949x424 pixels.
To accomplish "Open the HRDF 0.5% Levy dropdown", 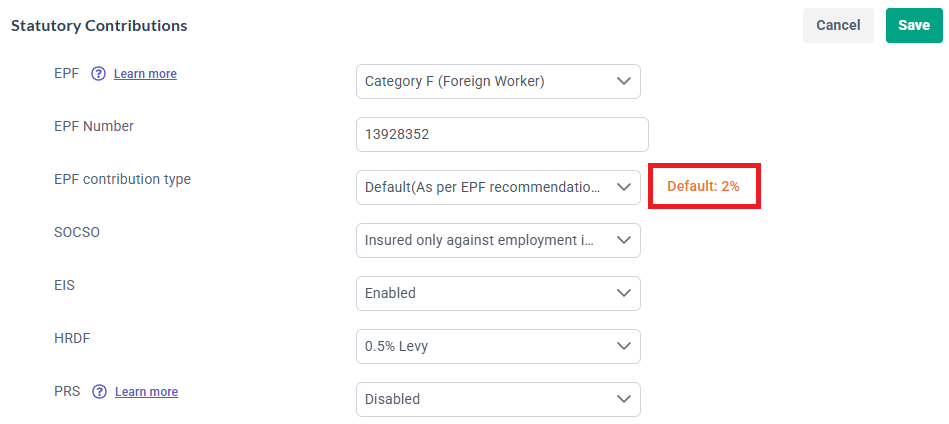I will click(498, 346).
